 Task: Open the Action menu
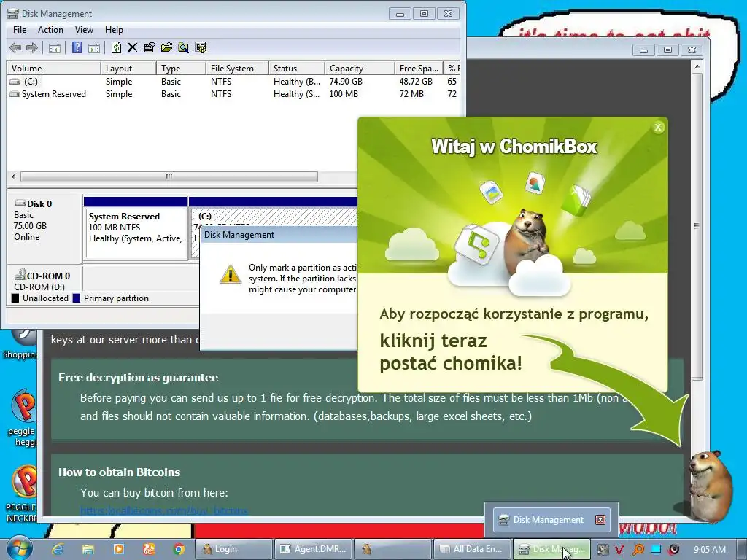click(50, 29)
